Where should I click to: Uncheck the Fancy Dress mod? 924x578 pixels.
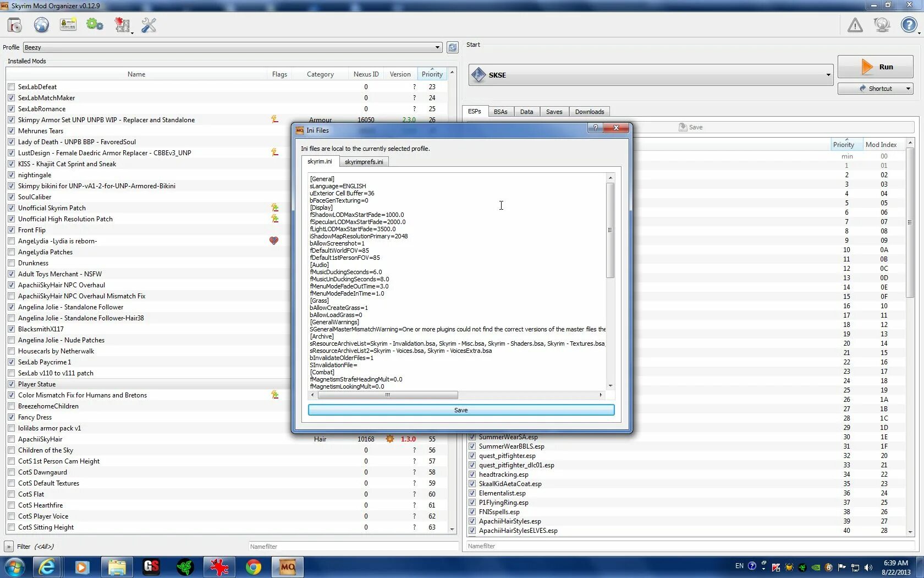(12, 417)
